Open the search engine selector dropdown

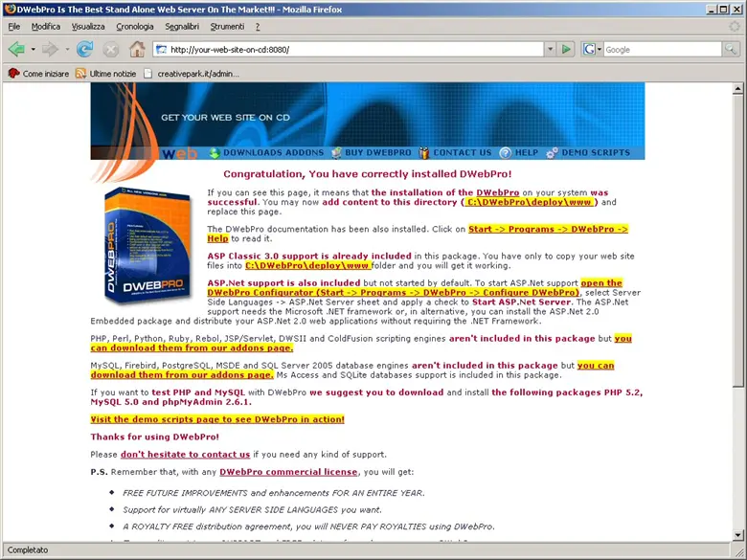(600, 49)
